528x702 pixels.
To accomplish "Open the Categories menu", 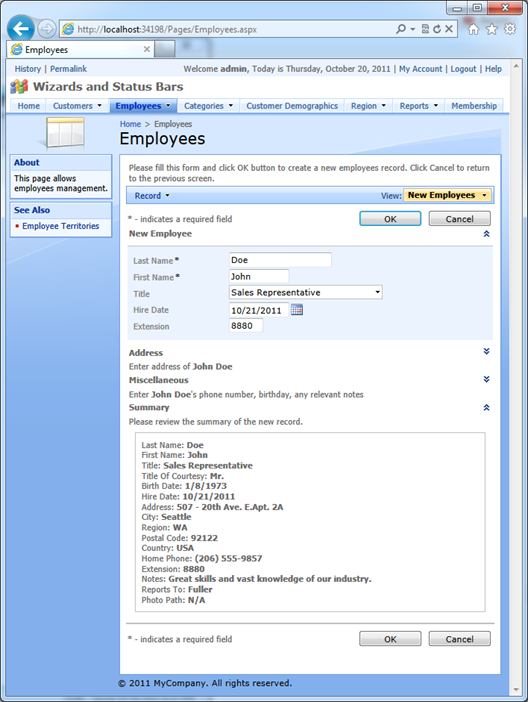I will click(209, 106).
